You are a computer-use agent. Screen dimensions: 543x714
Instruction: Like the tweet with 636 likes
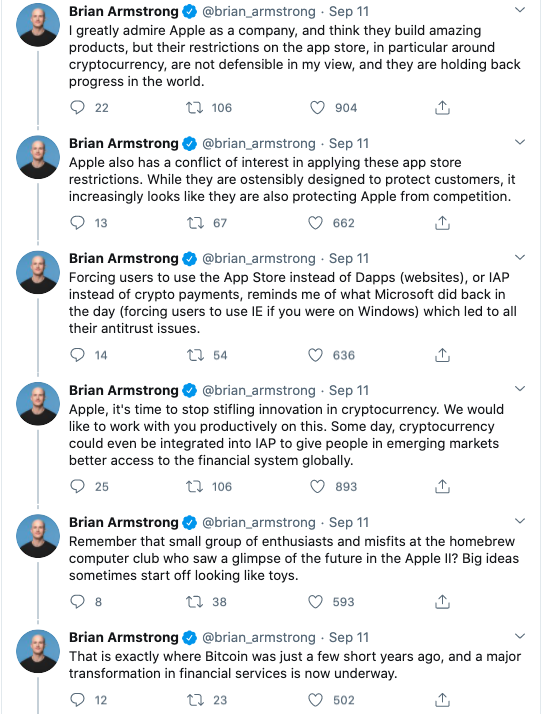315,355
